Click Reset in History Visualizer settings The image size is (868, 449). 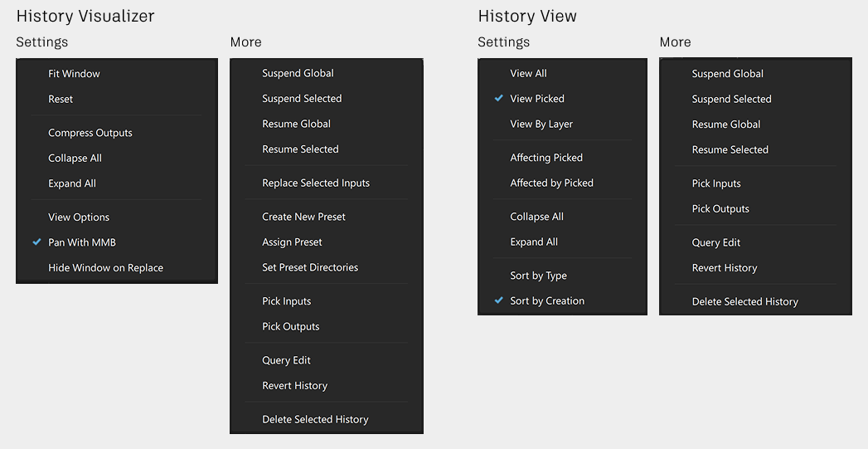[x=61, y=100]
